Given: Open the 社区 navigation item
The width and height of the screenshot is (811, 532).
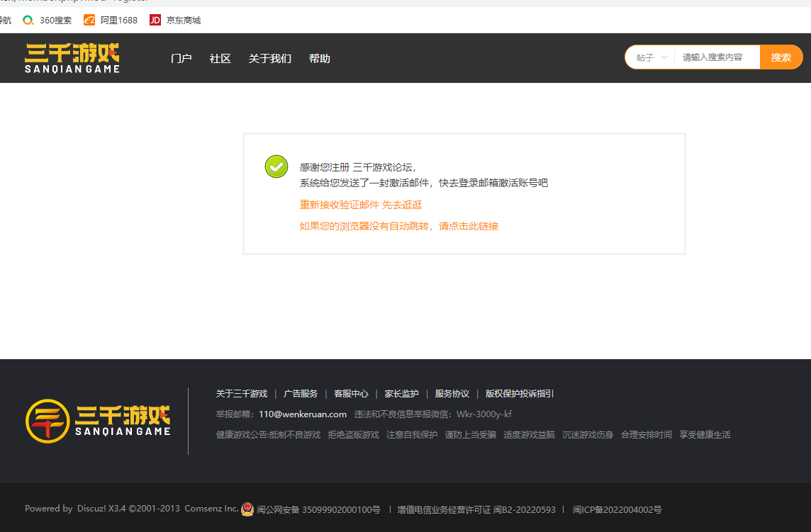Looking at the screenshot, I should (220, 58).
